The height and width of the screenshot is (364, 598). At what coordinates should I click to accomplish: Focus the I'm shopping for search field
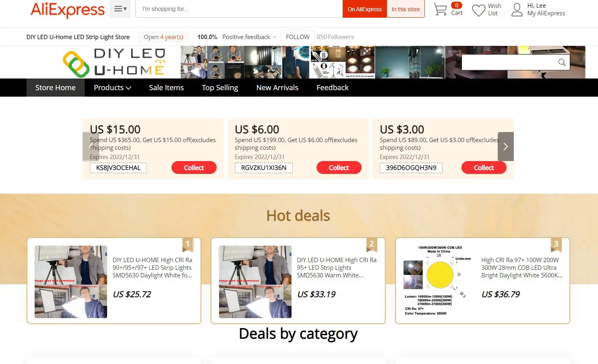point(239,9)
